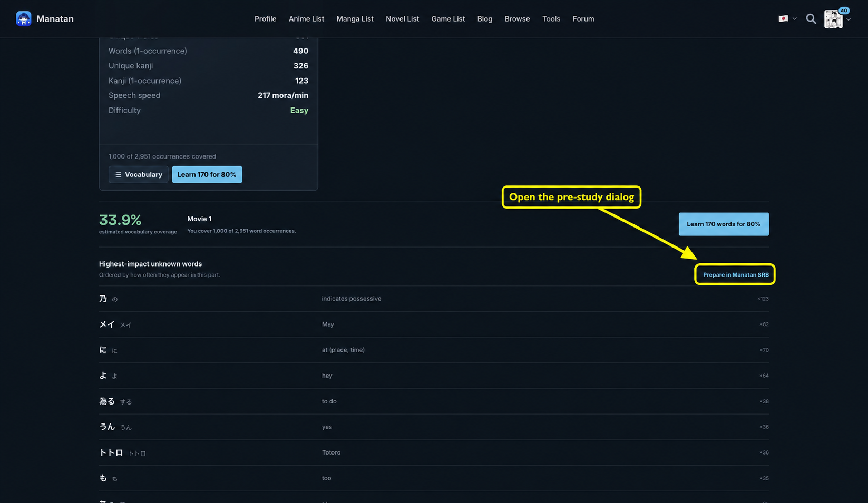Click the 33.9% coverage value
Screen dimensions: 868x503
(x=120, y=220)
